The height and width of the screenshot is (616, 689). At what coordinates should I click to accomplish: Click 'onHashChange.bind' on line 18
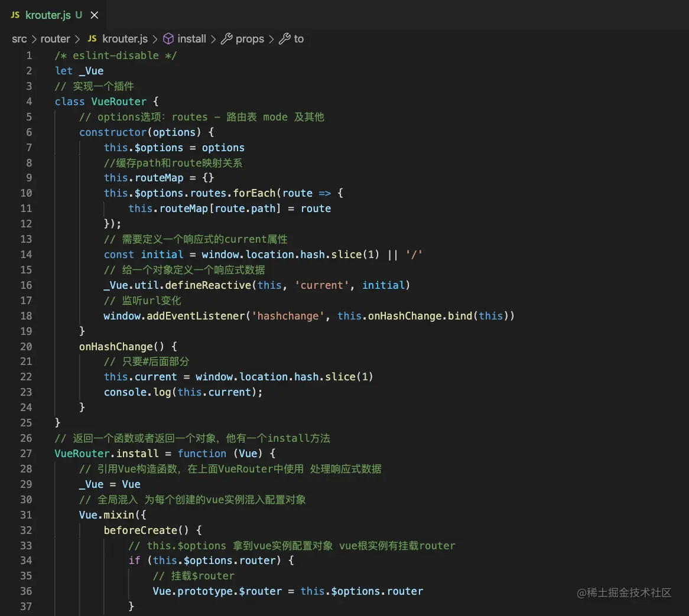420,316
